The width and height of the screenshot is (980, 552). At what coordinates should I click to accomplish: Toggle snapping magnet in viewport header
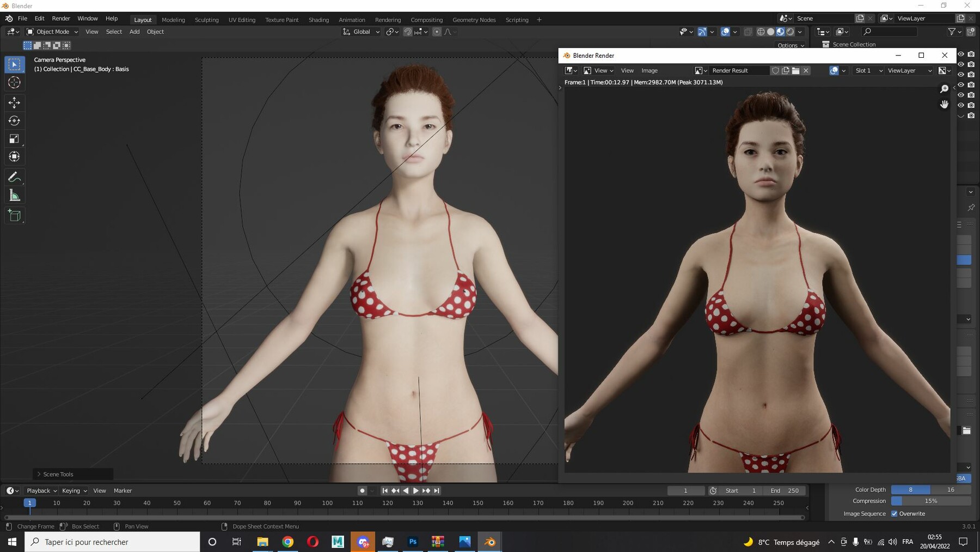click(x=408, y=32)
